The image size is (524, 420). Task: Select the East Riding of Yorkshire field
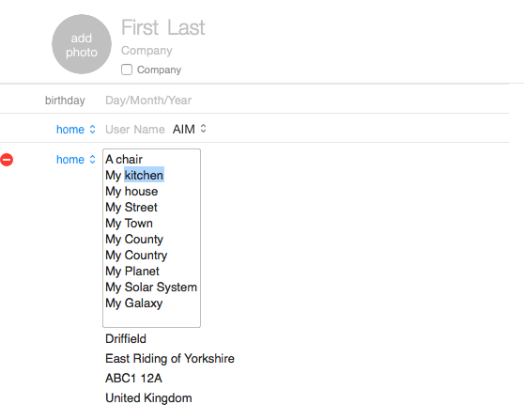point(170,359)
